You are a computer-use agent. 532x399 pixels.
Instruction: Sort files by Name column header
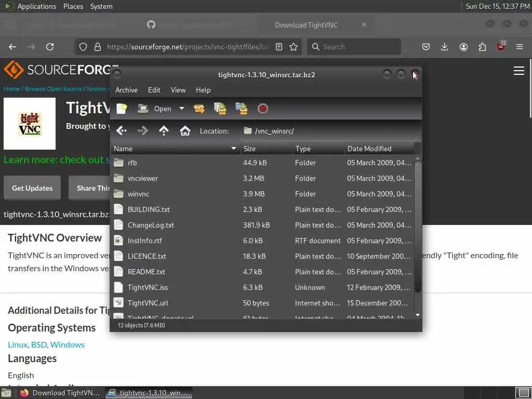coord(176,149)
